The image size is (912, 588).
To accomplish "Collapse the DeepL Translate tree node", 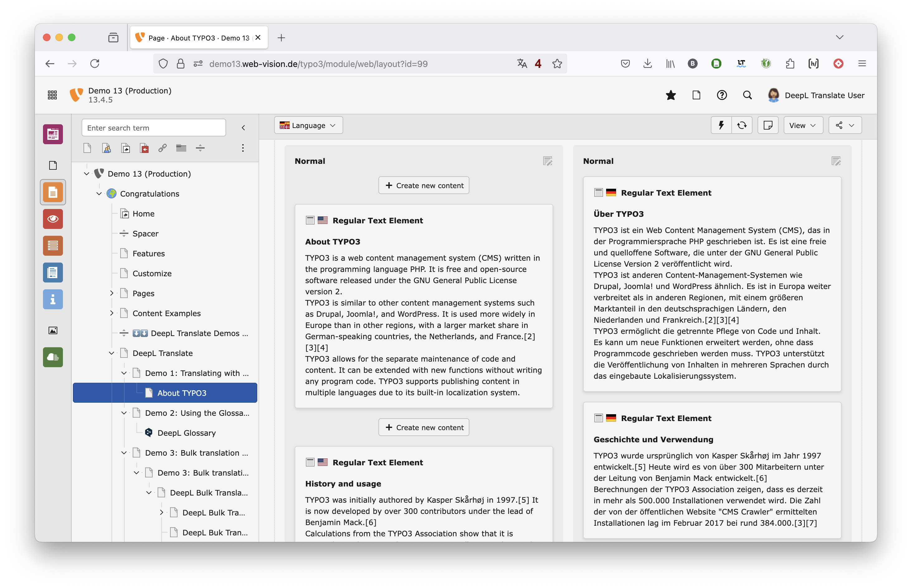I will pyautogui.click(x=112, y=353).
